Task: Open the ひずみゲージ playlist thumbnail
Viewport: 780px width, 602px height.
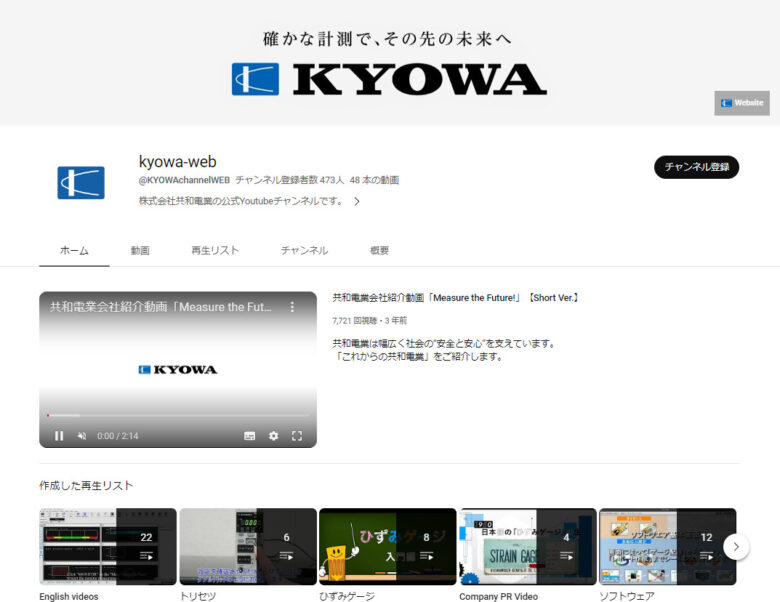Action: point(388,546)
